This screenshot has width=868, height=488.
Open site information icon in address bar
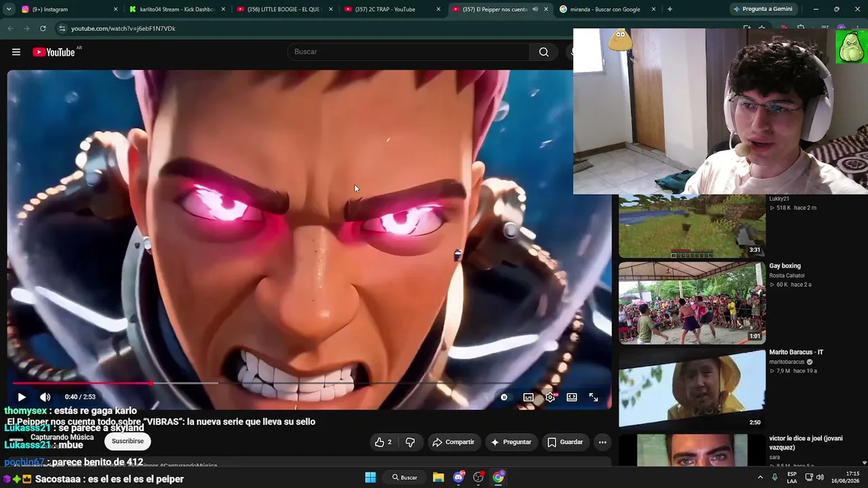tap(62, 28)
